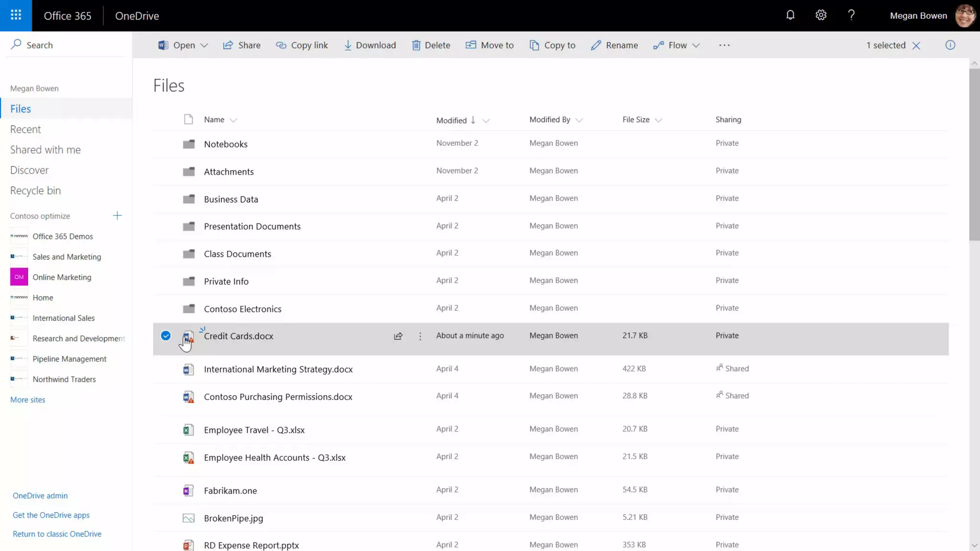The width and height of the screenshot is (980, 551).
Task: Expand the Open dropdown arrow
Action: pos(204,45)
